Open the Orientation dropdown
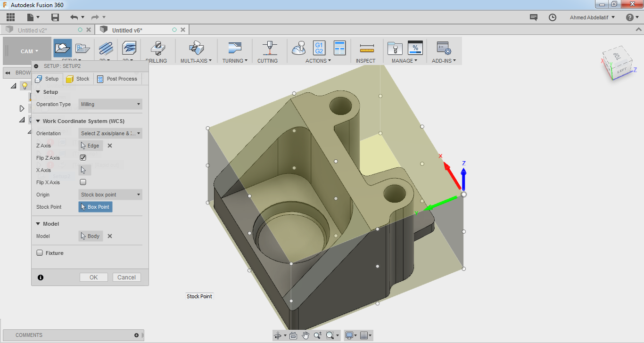The width and height of the screenshot is (644, 343). pos(110,133)
